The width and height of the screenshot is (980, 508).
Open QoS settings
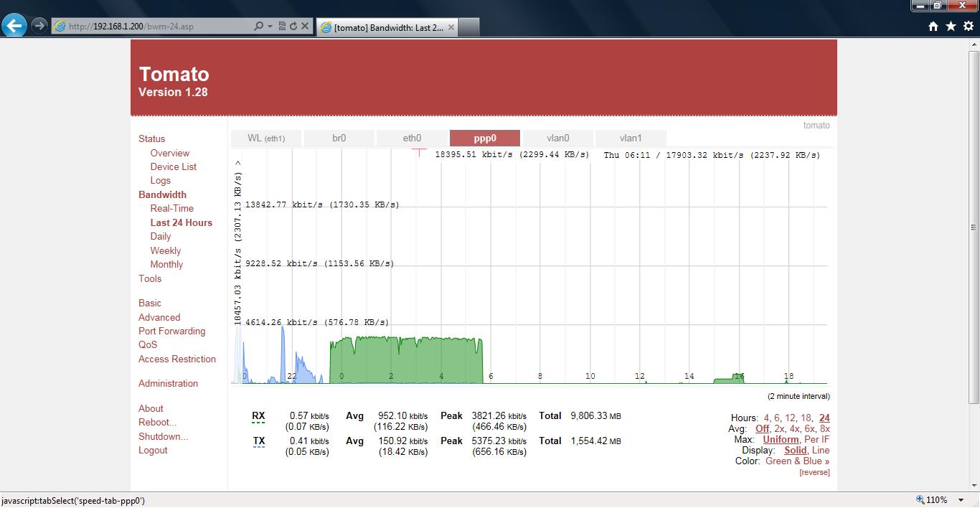pyautogui.click(x=148, y=344)
